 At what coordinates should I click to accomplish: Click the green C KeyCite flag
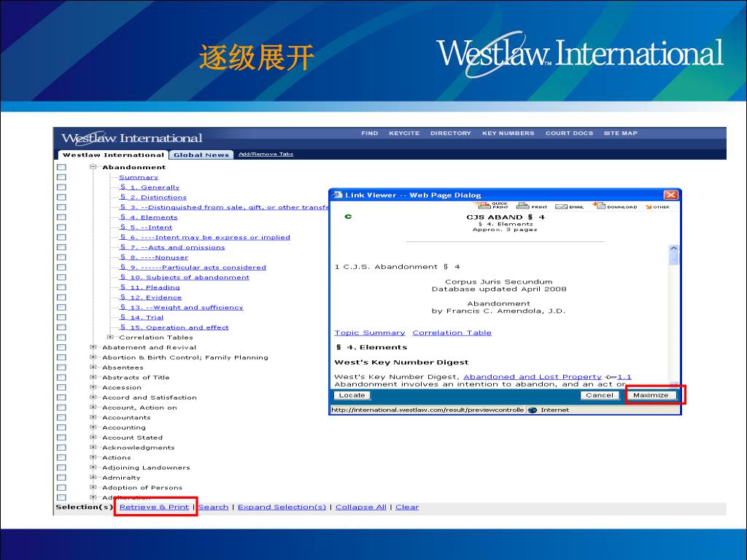tap(348, 217)
